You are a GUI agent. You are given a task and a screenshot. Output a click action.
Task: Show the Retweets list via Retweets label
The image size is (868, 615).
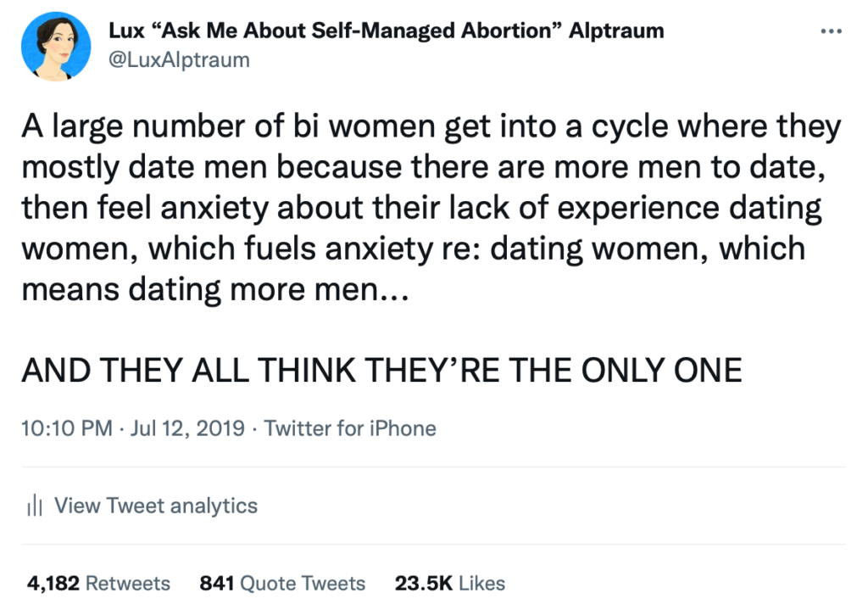128,584
